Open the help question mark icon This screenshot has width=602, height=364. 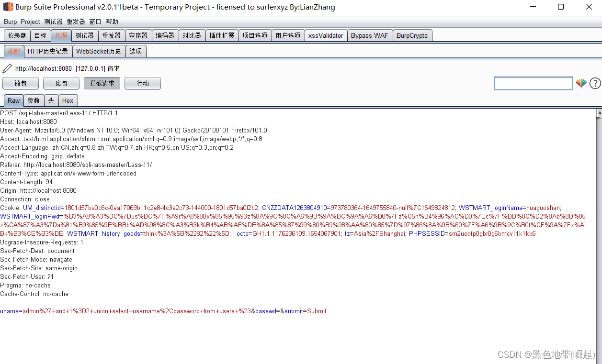coord(595,83)
